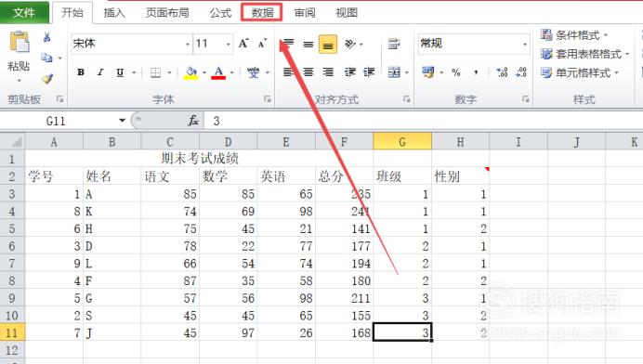Increase decimal places
Image resolution: width=643 pixels, height=364 pixels.
(502, 72)
